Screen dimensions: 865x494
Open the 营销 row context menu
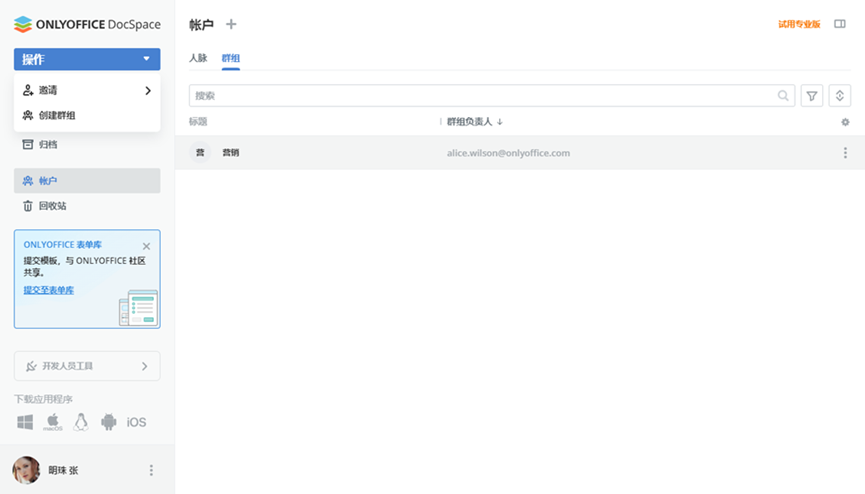pyautogui.click(x=845, y=153)
